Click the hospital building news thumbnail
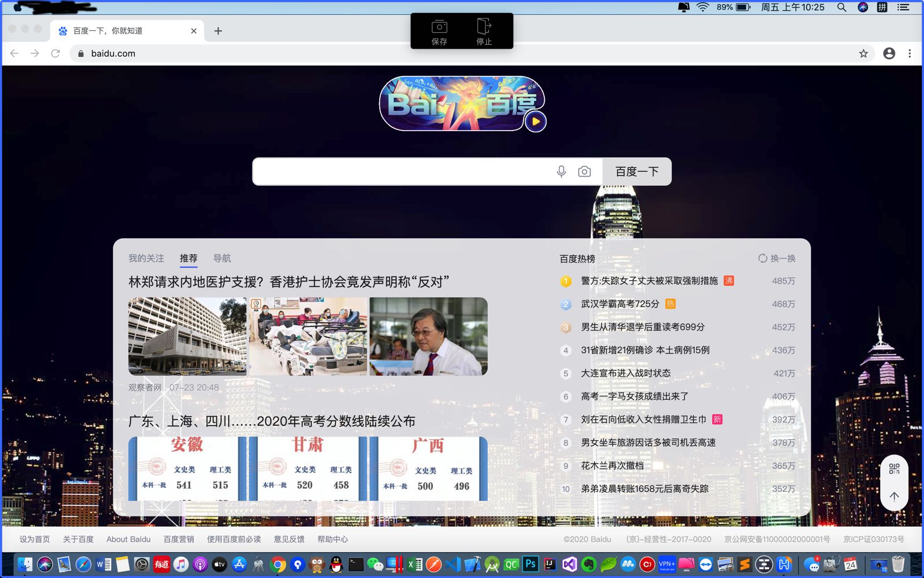 (187, 336)
